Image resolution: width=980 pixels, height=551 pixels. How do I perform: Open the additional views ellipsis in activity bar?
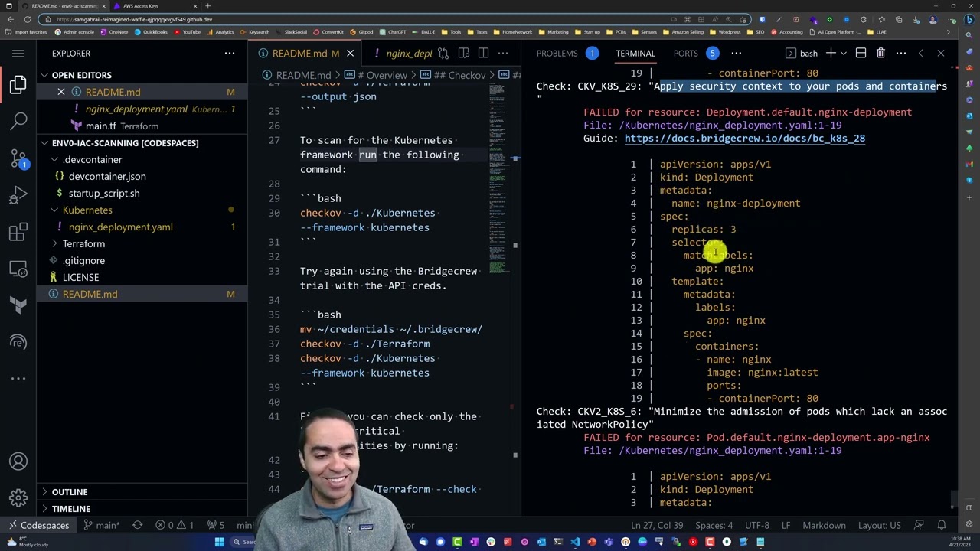click(x=18, y=378)
